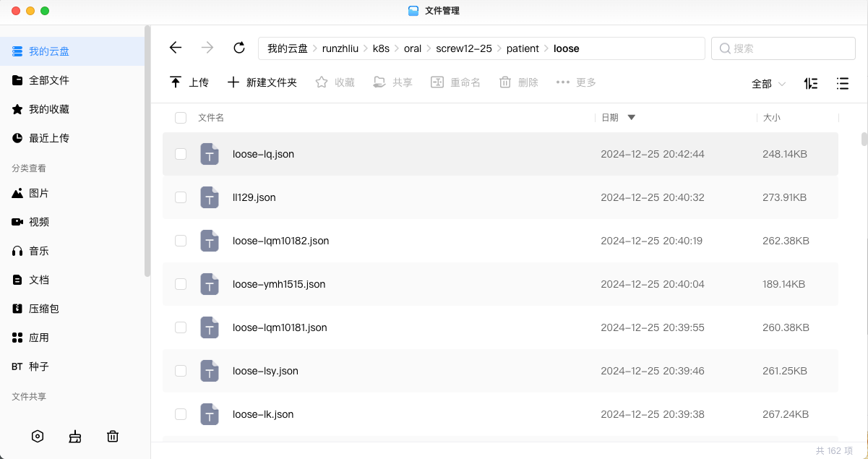Open 我的云盘 in the sidebar

pyautogui.click(x=72, y=51)
